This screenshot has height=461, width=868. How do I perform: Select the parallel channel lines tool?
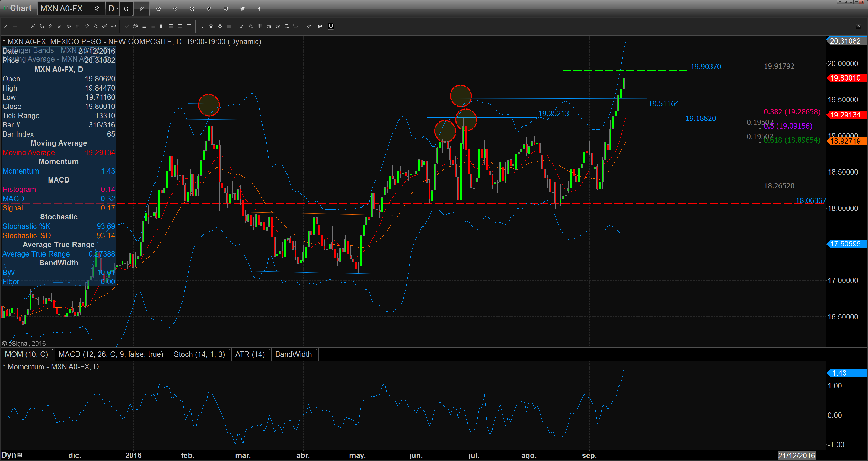click(104, 26)
